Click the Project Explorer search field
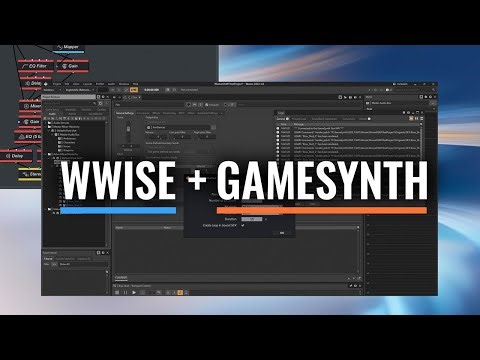 pyautogui.click(x=69, y=104)
